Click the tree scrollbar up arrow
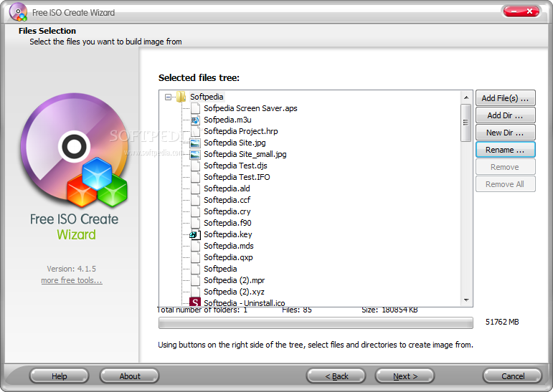Viewport: 553px width, 392px height. coord(466,97)
